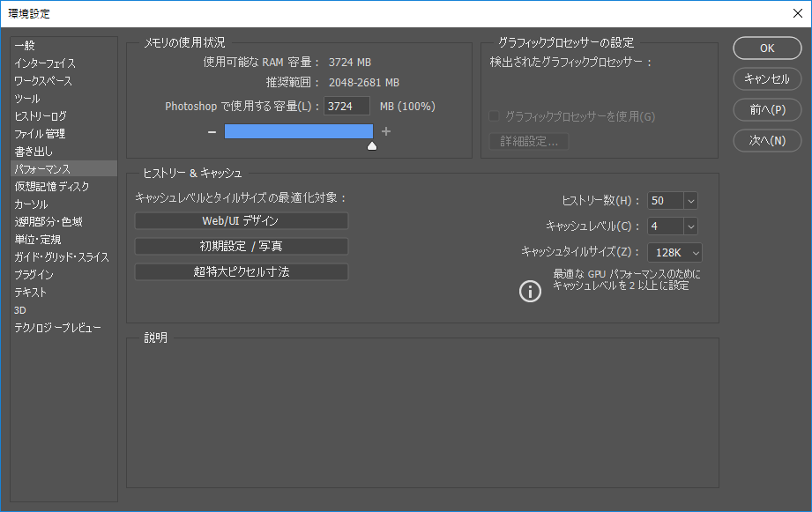Select テキスト category
812x512 pixels.
pos(63,292)
